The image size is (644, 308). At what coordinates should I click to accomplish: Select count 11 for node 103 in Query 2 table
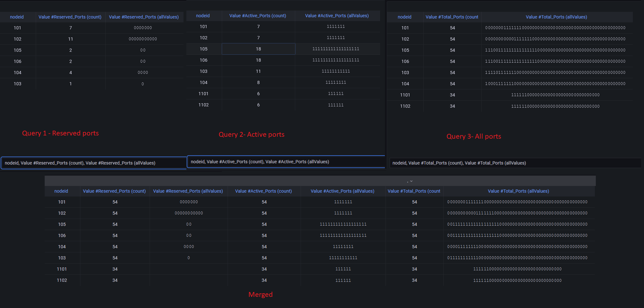pos(258,71)
